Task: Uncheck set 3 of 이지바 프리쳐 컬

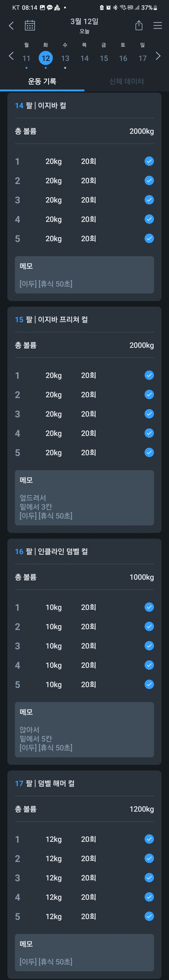Action: coord(149,414)
